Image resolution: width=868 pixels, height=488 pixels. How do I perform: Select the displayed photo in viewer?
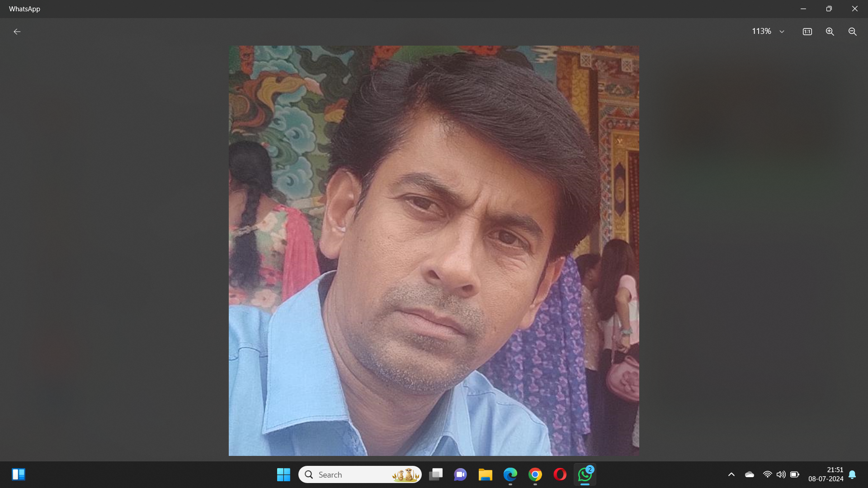(434, 251)
